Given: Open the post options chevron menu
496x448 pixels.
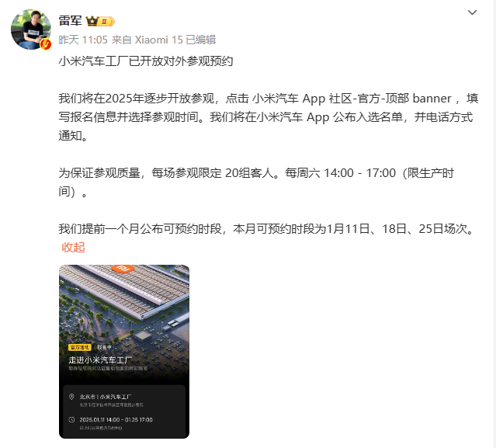Looking at the screenshot, I should click(x=472, y=12).
